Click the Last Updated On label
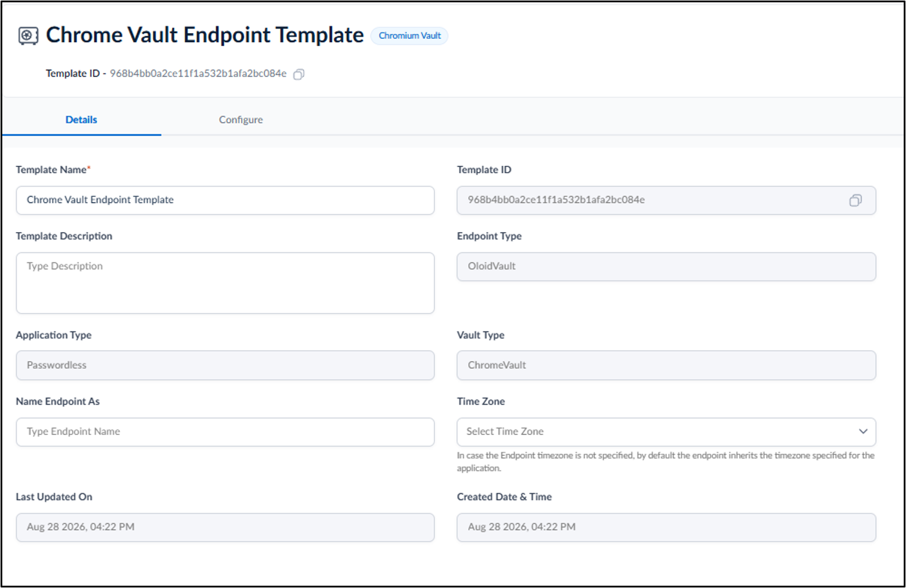 [x=54, y=497]
